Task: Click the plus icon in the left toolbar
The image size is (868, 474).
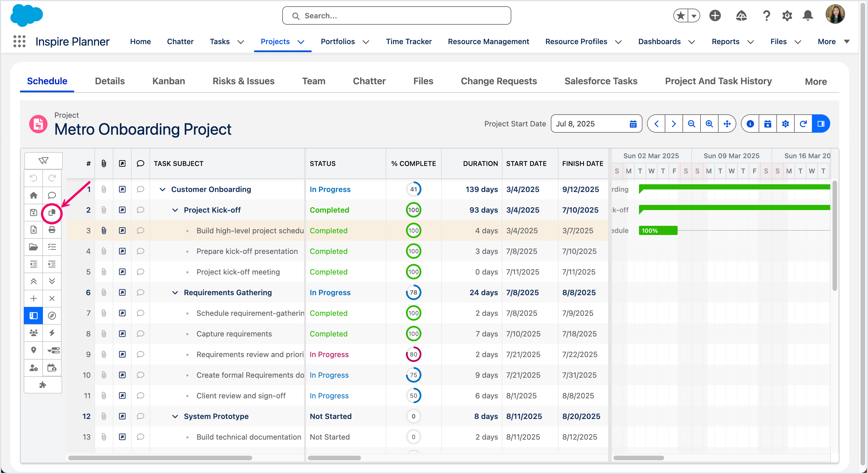Action: tap(34, 298)
